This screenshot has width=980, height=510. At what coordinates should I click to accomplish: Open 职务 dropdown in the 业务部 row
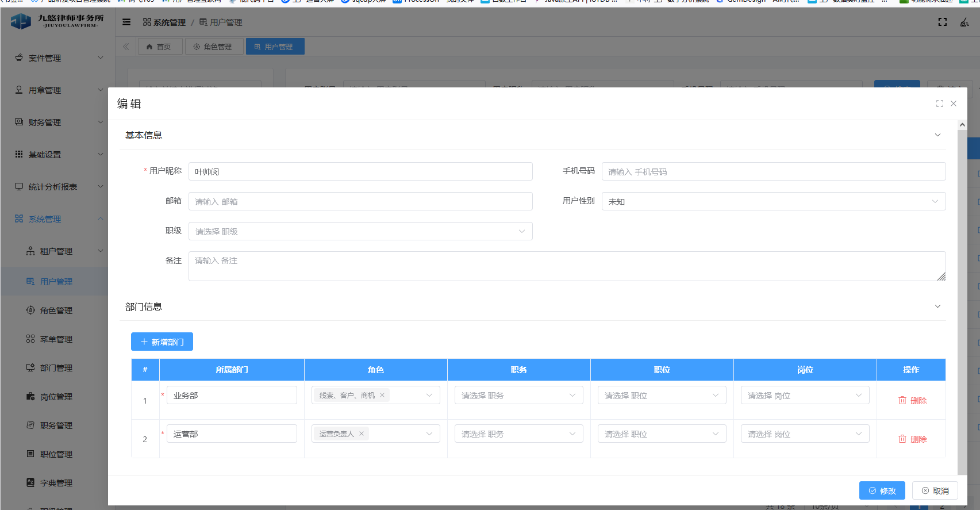click(x=518, y=396)
